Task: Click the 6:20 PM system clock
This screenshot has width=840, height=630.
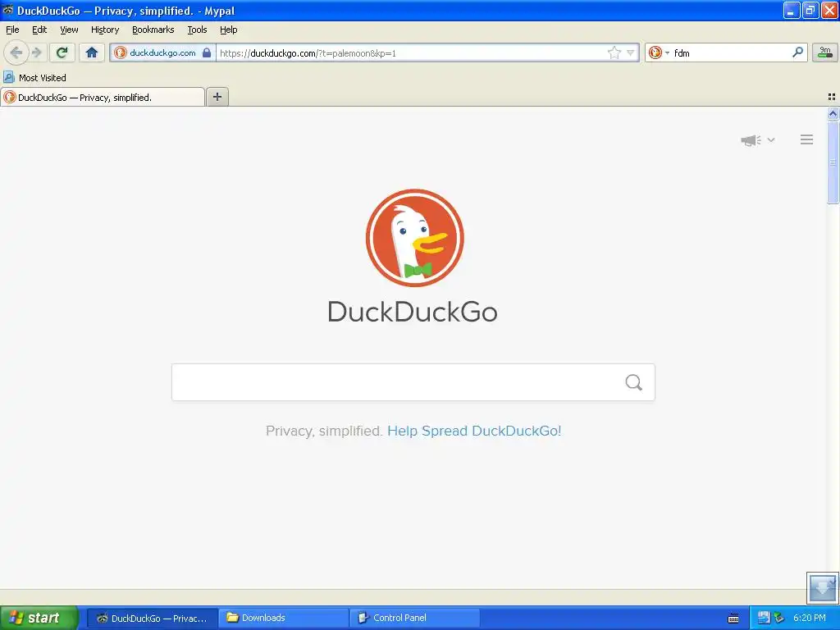Action: [810, 618]
